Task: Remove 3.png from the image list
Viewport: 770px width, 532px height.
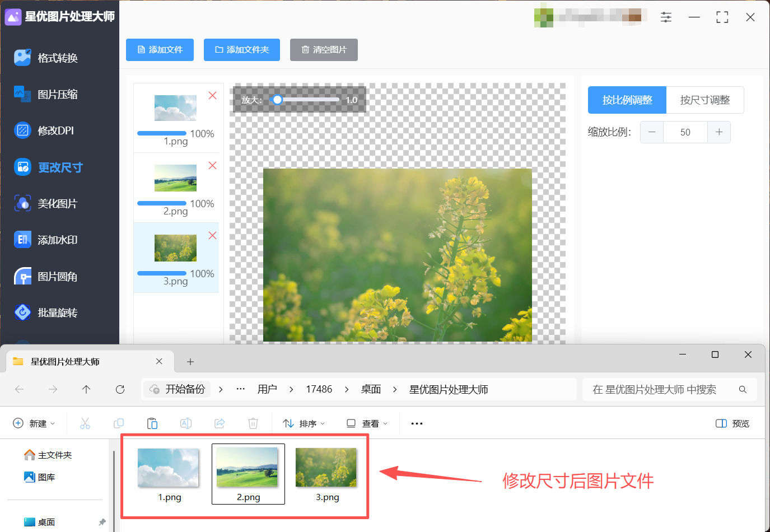Action: coord(212,236)
